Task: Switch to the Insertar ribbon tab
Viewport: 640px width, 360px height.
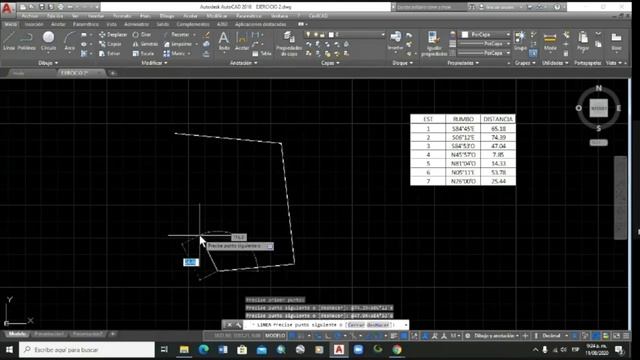Action: pyautogui.click(x=34, y=24)
